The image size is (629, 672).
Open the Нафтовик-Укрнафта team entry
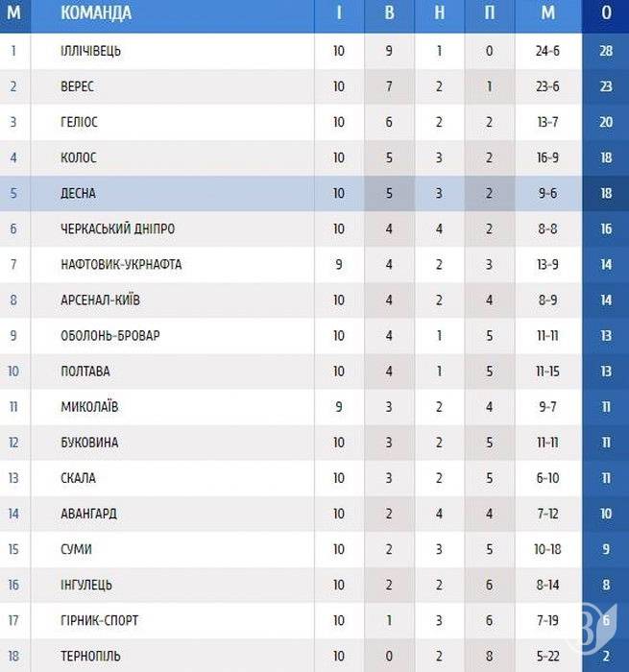(121, 264)
